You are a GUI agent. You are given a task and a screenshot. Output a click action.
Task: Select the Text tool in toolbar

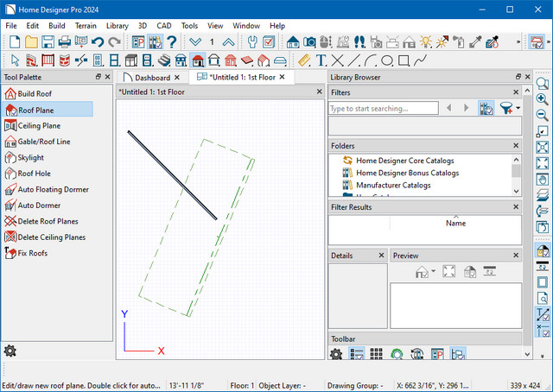pyautogui.click(x=321, y=60)
